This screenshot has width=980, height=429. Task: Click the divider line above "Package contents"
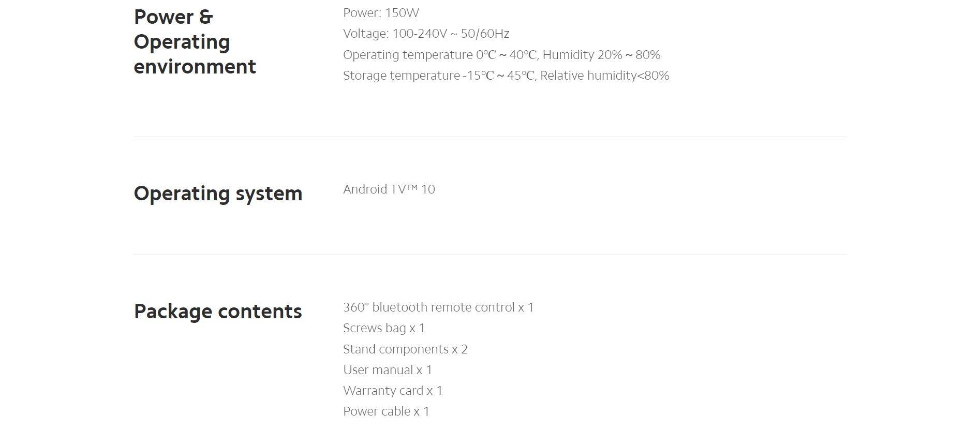tap(490, 255)
